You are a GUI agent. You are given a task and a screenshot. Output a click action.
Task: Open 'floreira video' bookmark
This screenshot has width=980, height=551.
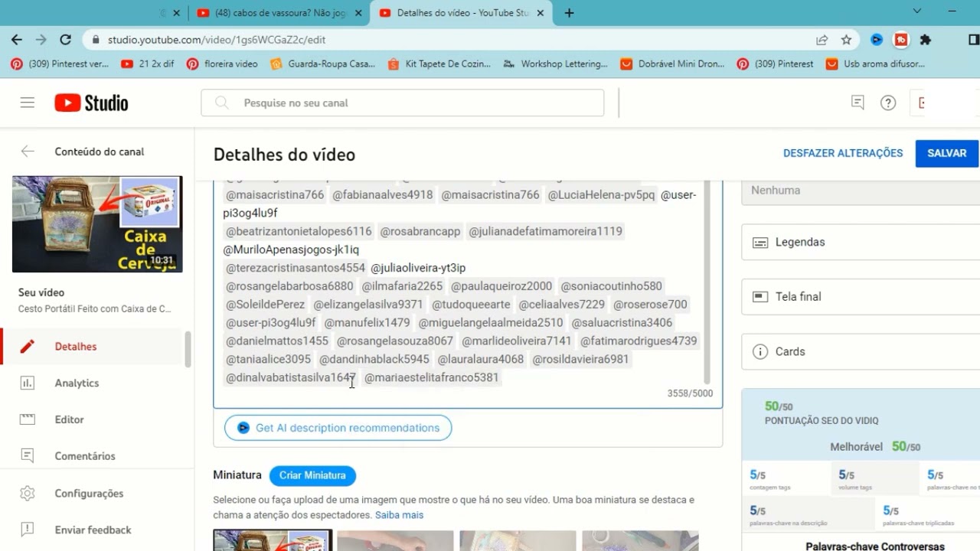(222, 64)
